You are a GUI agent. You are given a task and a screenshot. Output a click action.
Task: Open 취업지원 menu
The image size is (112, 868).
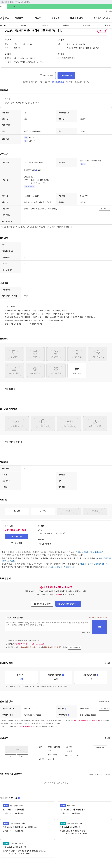[x=37, y=18]
